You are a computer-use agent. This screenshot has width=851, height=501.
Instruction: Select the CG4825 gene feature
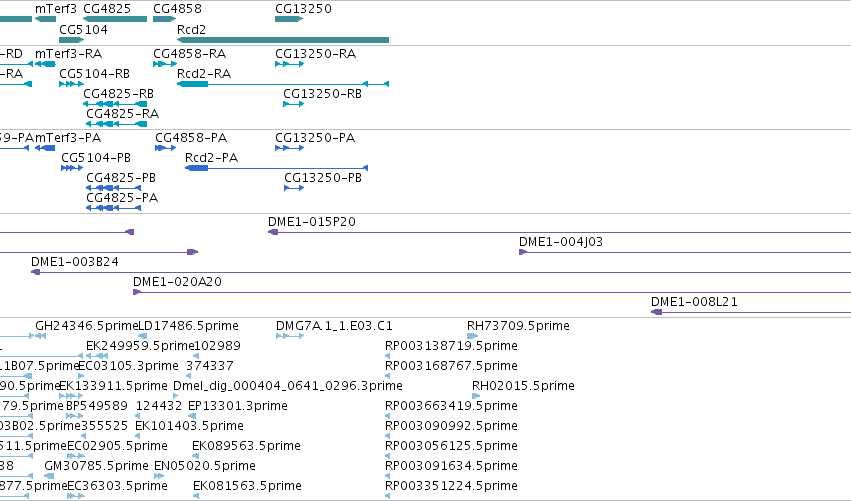tap(115, 19)
